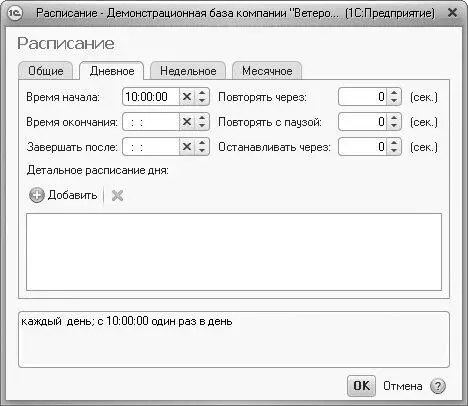
Task: Clear the Время окончания field
Action: (187, 122)
